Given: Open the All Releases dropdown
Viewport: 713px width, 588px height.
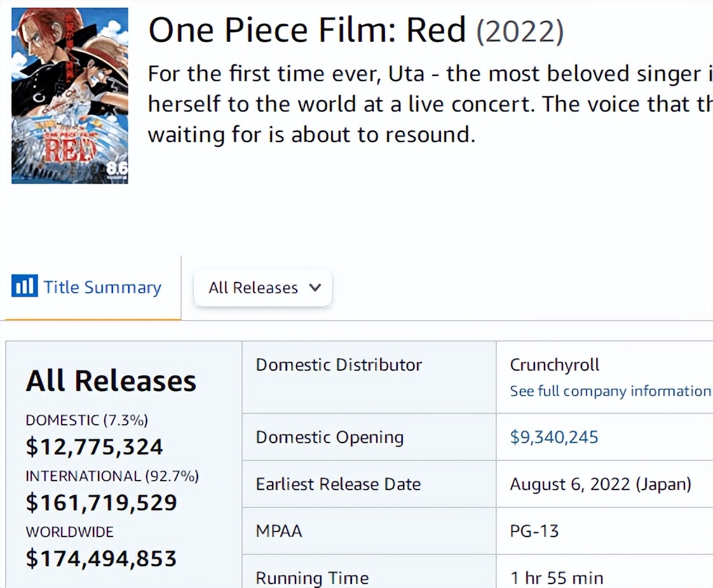Looking at the screenshot, I should pos(262,288).
